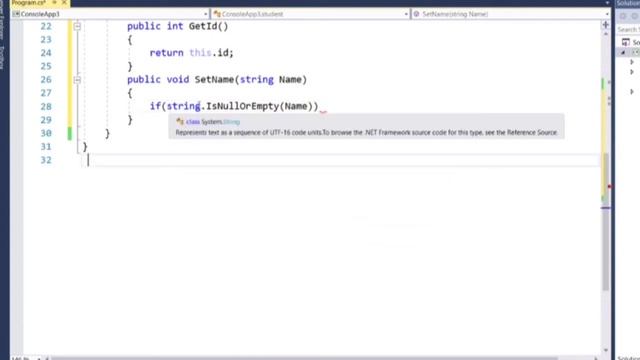The image size is (640, 360).
Task: Click the red error marker in scrollbar
Action: click(609, 187)
